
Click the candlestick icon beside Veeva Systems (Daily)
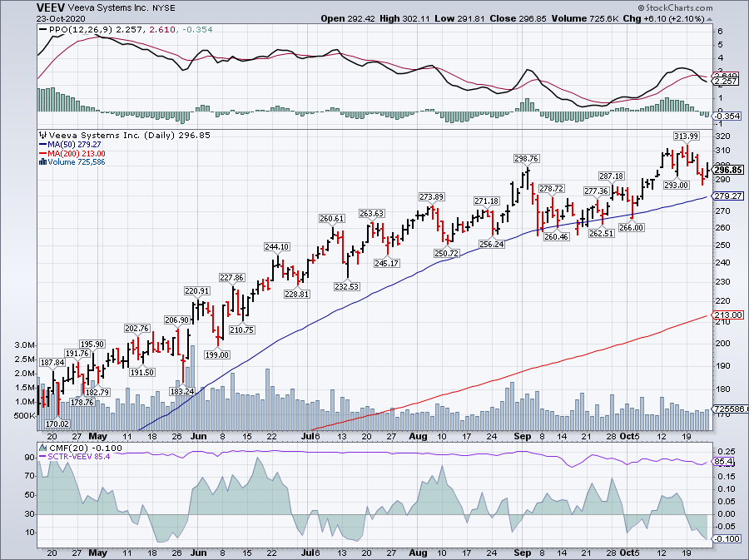(43, 136)
